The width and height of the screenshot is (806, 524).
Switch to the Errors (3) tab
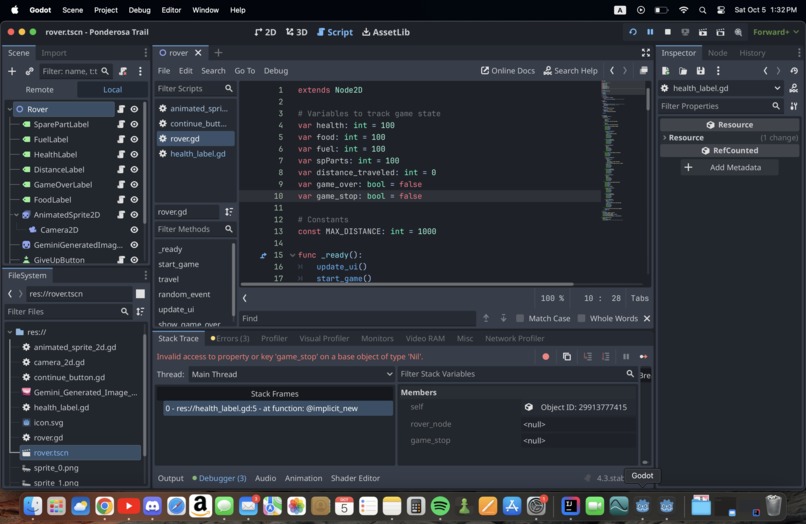[230, 338]
